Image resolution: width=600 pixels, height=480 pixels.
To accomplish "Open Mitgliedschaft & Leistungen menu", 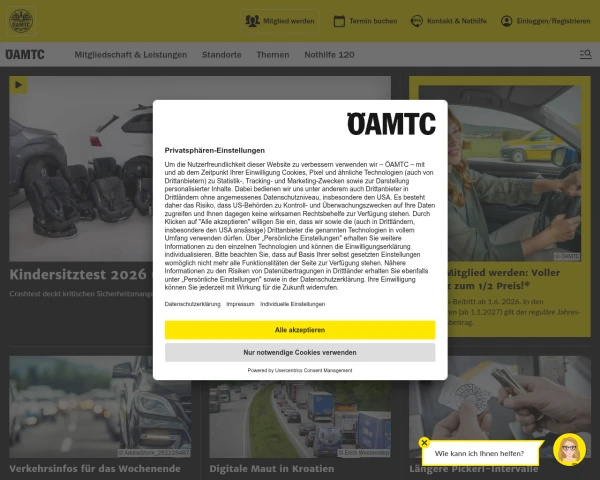I will click(x=131, y=55).
